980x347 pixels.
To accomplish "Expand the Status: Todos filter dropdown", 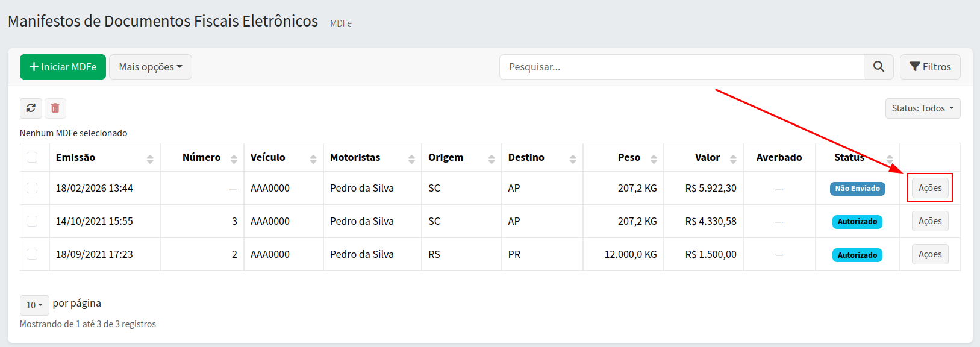I will point(922,108).
